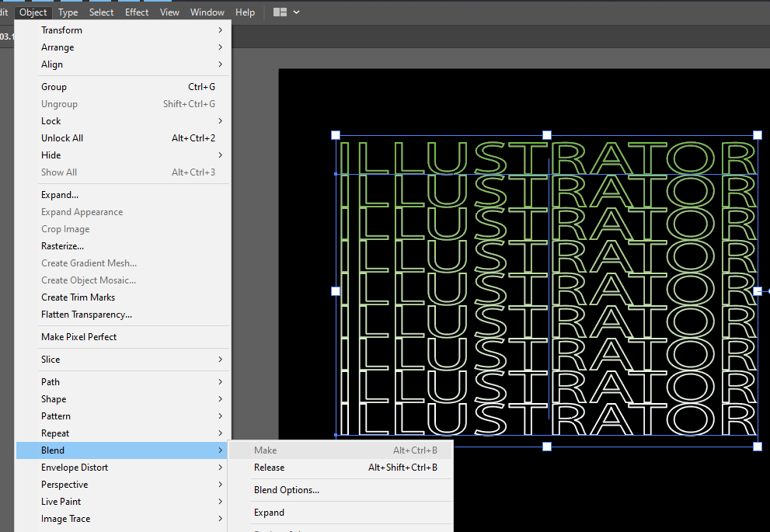770x532 pixels.
Task: Choose Rasterize... from the menu
Action: coord(122,246)
